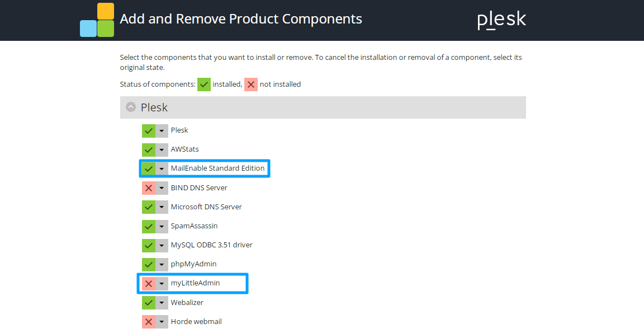The width and height of the screenshot is (644, 333).
Task: Toggle the MailEnable Standard Edition status checkmark
Action: (x=149, y=168)
